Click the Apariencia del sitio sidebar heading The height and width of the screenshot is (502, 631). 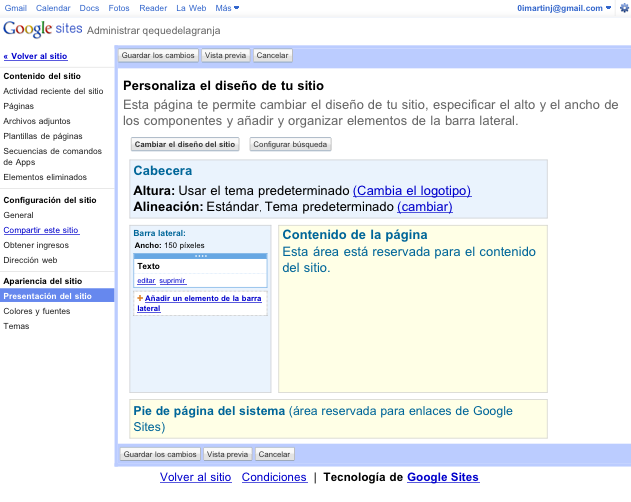43,281
